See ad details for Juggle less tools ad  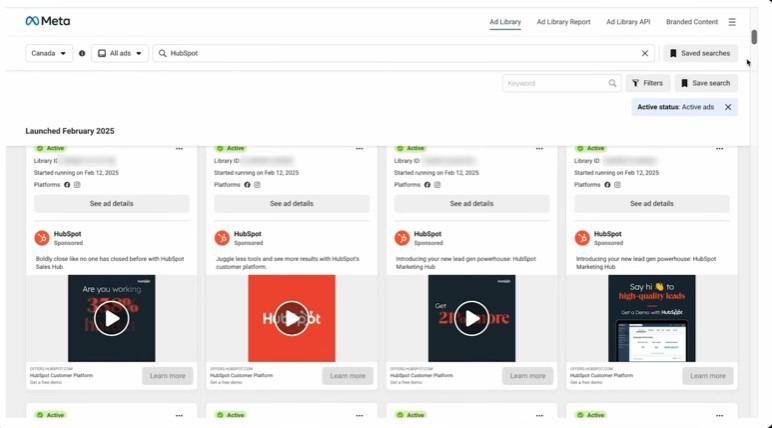(x=291, y=203)
